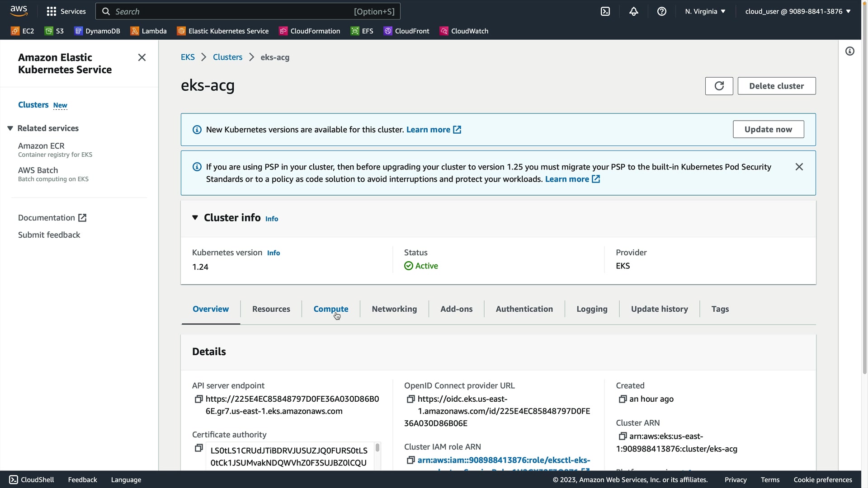
Task: Click the Update now button
Action: tap(768, 129)
